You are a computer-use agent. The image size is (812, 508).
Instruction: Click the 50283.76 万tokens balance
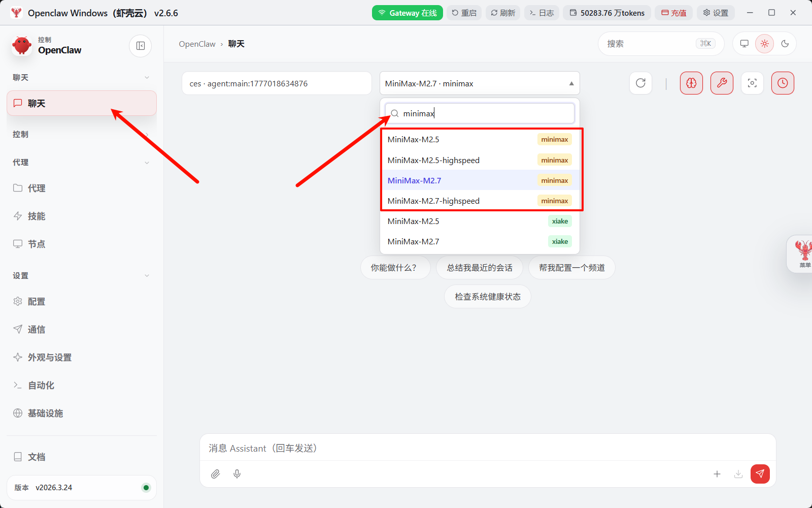(x=607, y=13)
